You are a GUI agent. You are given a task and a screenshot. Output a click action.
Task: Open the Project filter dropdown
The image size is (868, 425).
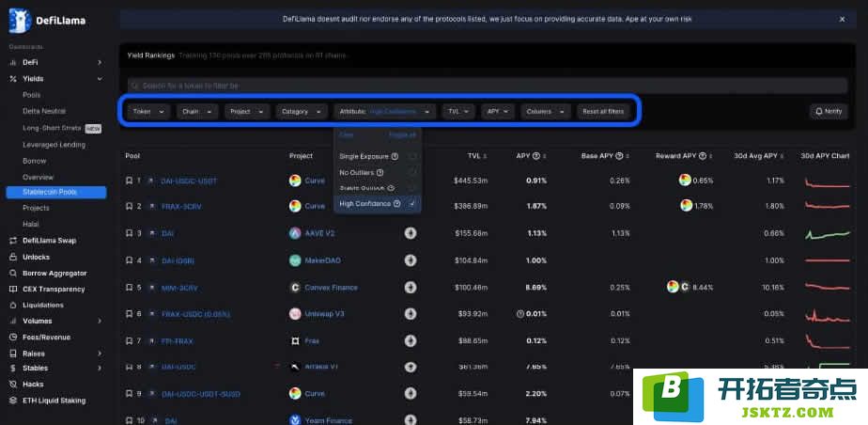(247, 111)
